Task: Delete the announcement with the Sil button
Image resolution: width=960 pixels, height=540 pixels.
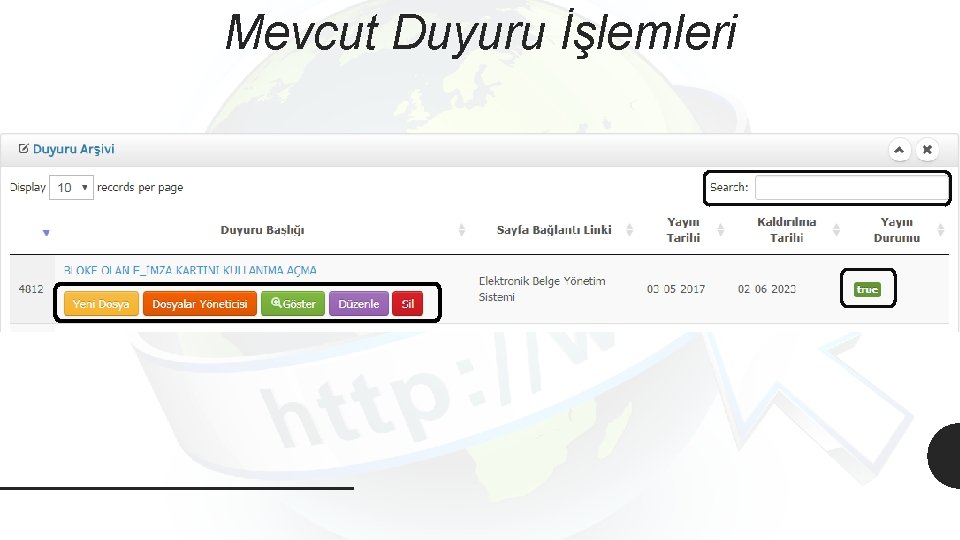Action: coord(408,304)
